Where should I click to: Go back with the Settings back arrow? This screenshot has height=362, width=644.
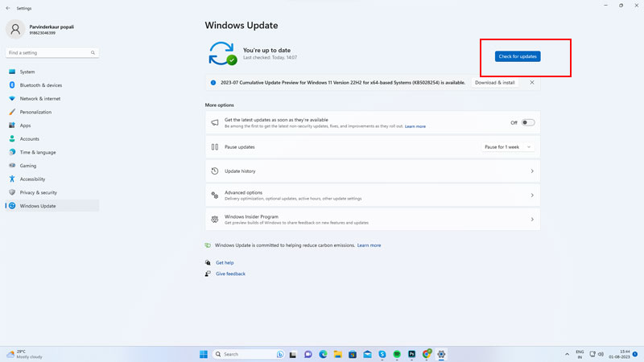pos(8,8)
